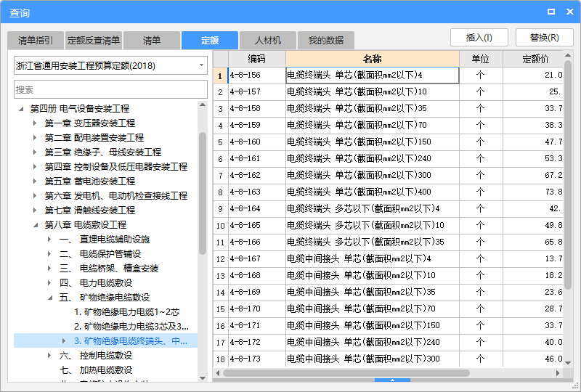Click down arrow of table vertical scrollbar

coord(568,363)
